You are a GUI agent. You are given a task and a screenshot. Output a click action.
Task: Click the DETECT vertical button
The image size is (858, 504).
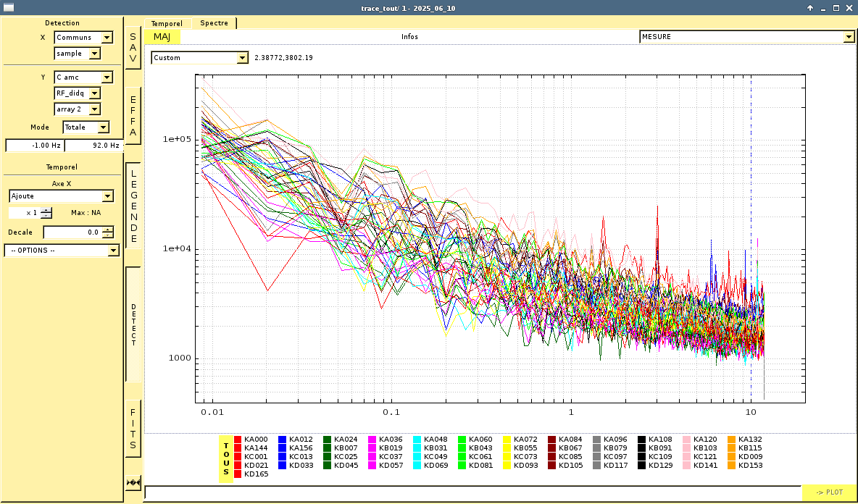click(133, 324)
